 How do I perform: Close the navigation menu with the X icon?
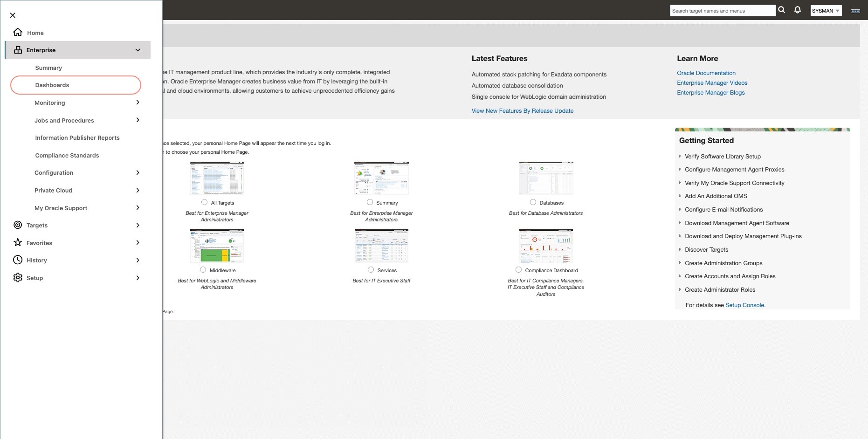(13, 15)
